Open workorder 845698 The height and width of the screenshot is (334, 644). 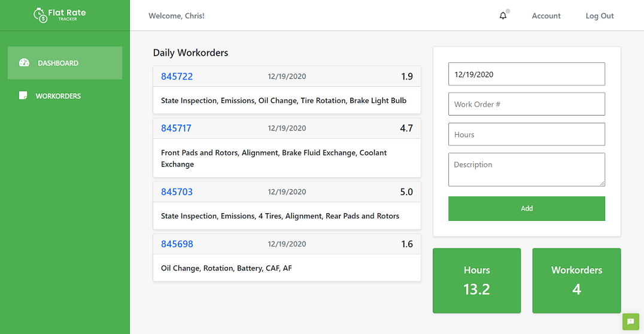coord(177,244)
